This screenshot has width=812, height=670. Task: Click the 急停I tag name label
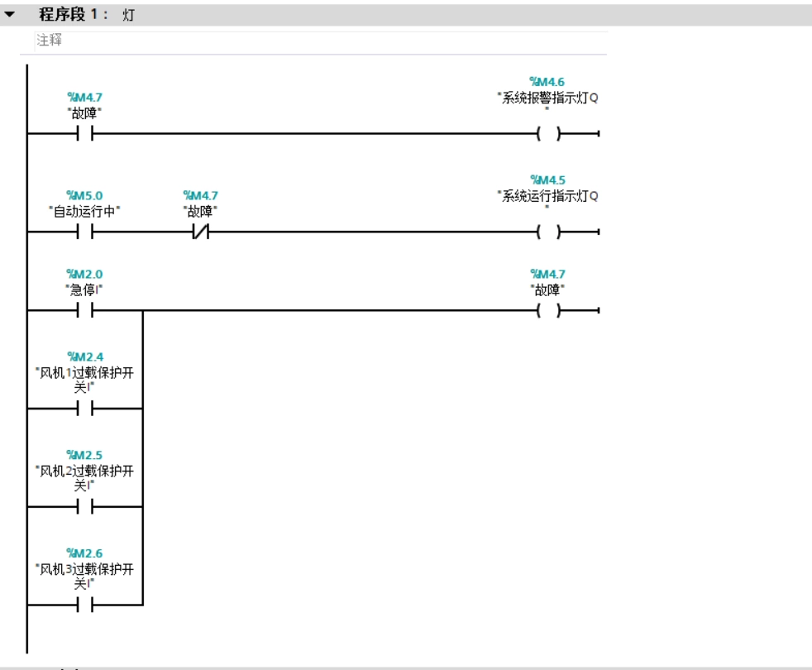tap(84, 290)
